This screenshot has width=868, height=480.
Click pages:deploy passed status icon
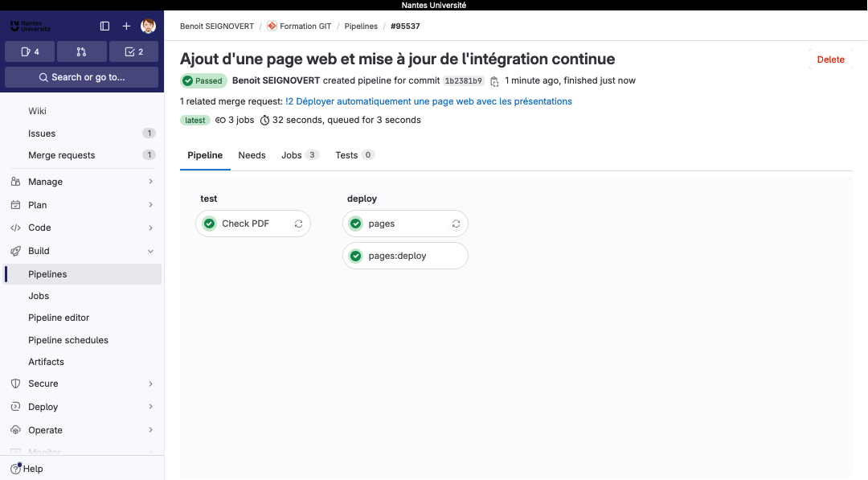356,256
